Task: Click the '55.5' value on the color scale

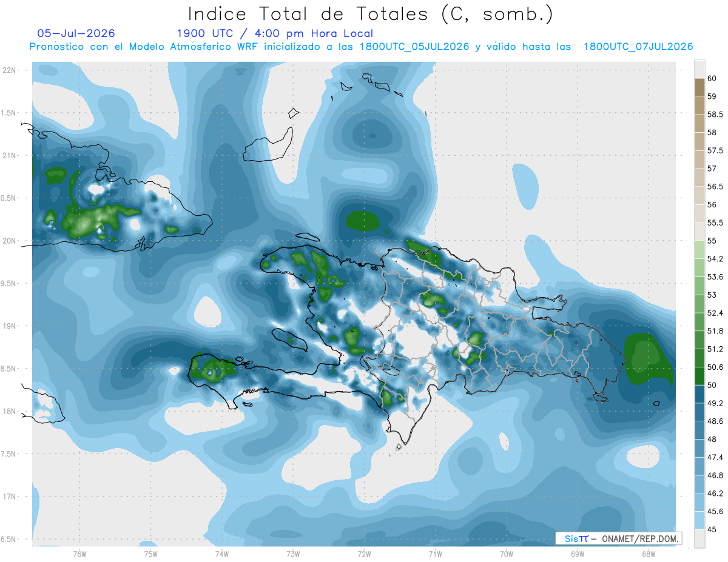Action: click(x=715, y=223)
